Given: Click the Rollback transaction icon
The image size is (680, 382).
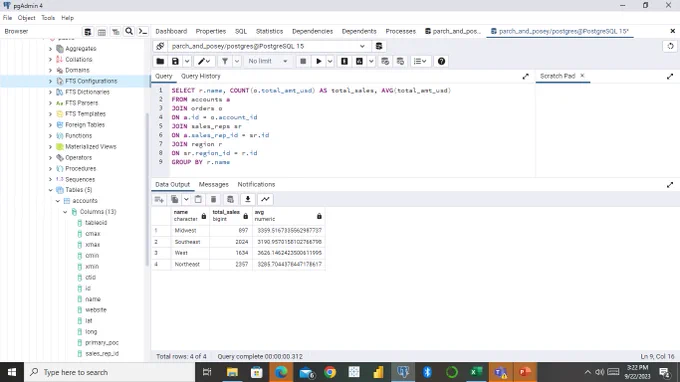Looking at the screenshot, I should pos(400,61).
